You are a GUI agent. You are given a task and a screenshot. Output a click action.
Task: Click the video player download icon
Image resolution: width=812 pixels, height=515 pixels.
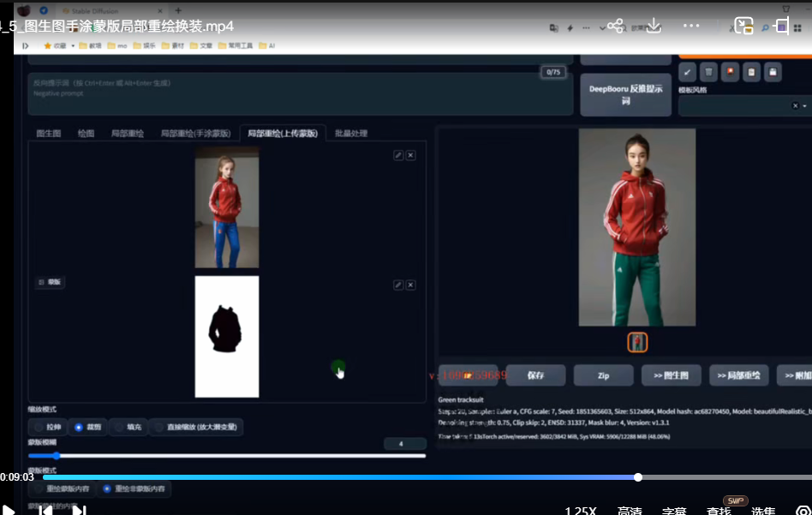(x=654, y=26)
